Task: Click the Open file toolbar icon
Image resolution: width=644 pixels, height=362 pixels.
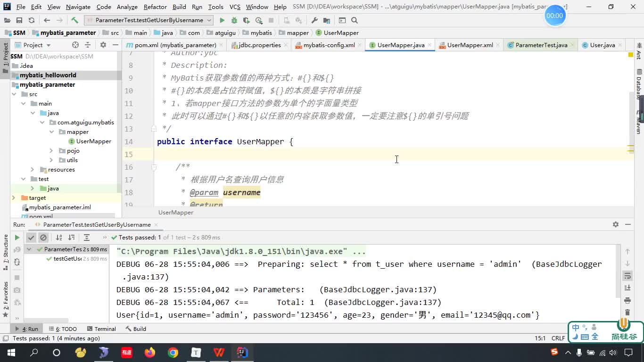Action: (x=7, y=20)
